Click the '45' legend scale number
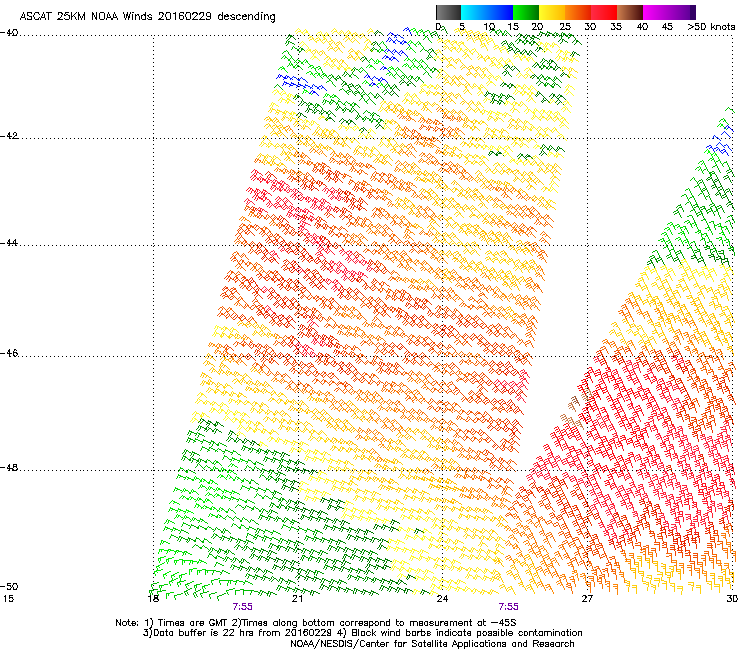Screen dimensions: 740x650 tap(667, 26)
